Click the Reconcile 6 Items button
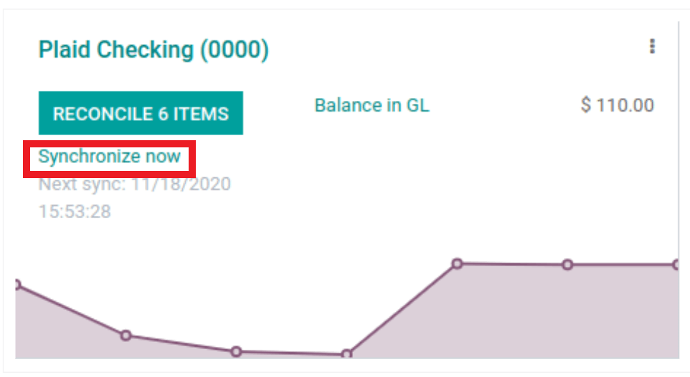Image resolution: width=690 pixels, height=377 pixels. tap(141, 113)
